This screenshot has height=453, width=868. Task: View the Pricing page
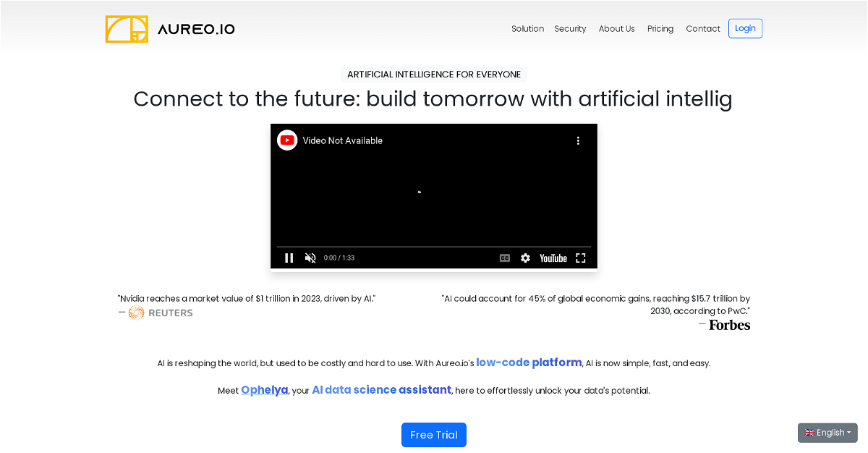660,29
